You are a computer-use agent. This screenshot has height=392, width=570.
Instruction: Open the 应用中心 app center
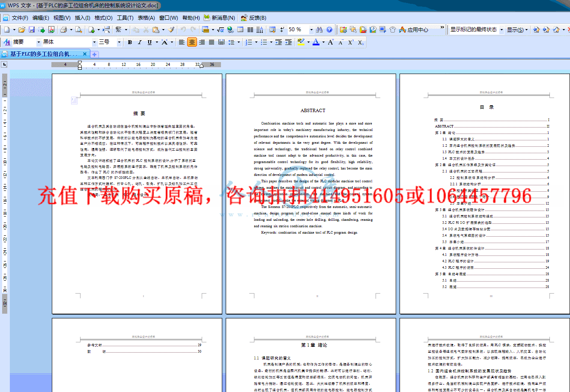(413, 30)
